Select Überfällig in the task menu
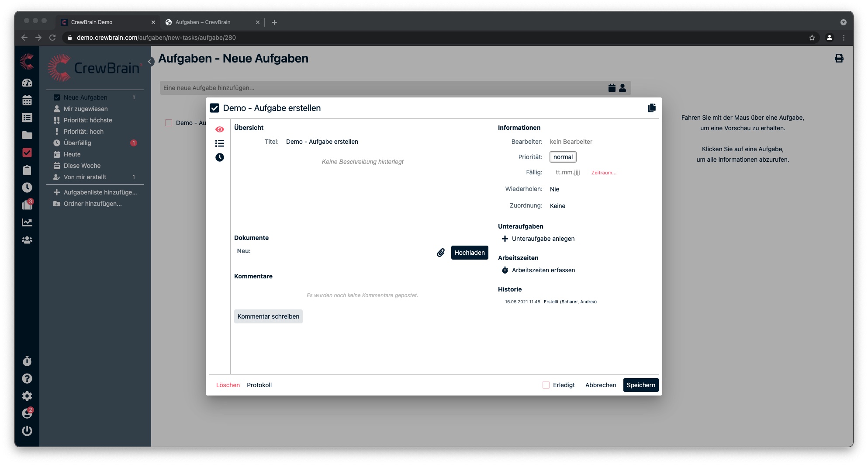Viewport: 868px width, 465px height. pyautogui.click(x=77, y=143)
